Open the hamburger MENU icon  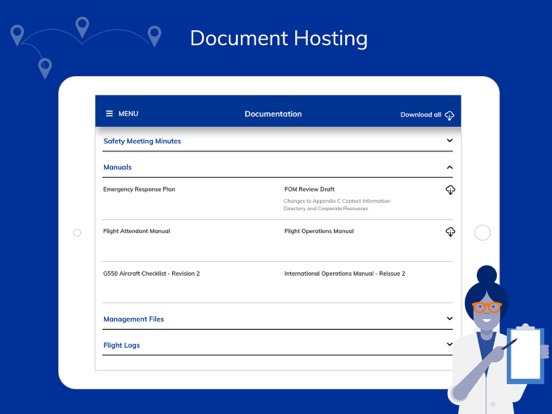click(109, 114)
